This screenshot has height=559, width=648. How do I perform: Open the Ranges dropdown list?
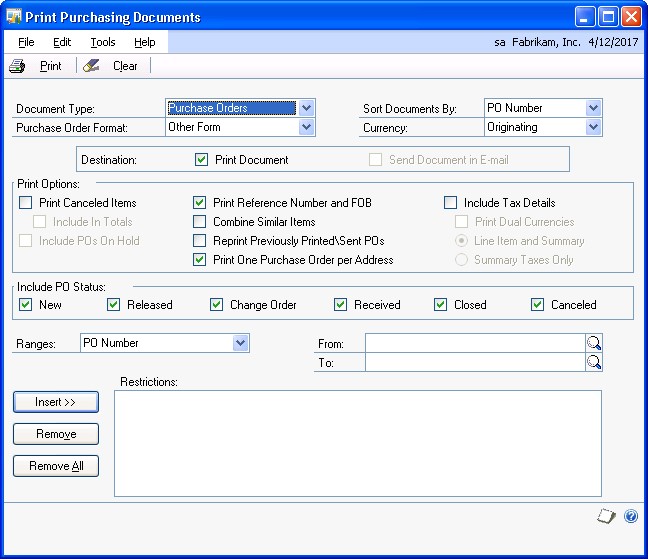pos(241,343)
